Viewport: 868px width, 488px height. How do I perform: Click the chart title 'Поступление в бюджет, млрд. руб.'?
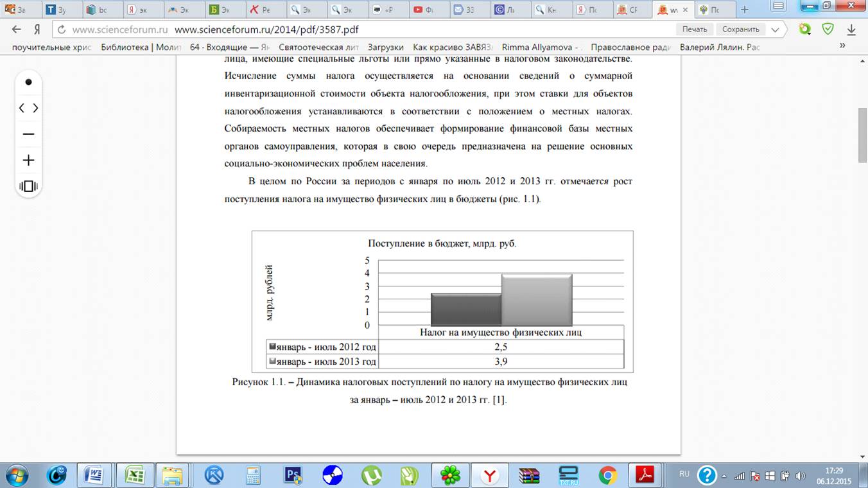pos(442,243)
